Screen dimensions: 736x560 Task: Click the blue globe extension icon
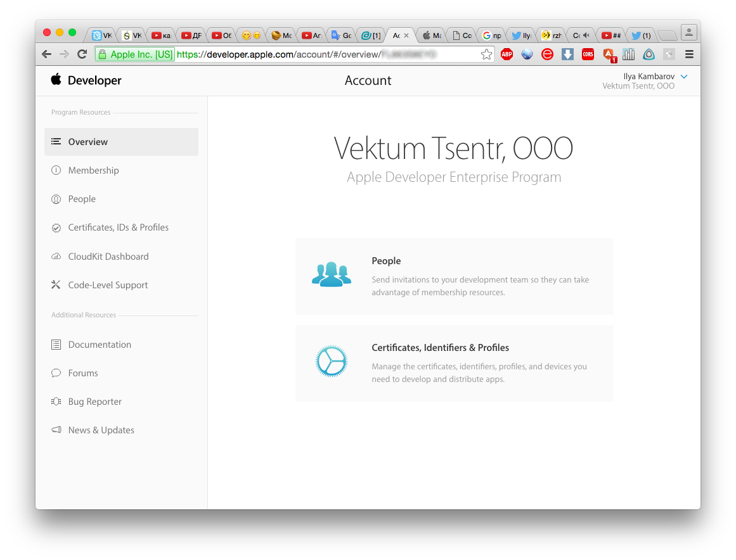[527, 54]
